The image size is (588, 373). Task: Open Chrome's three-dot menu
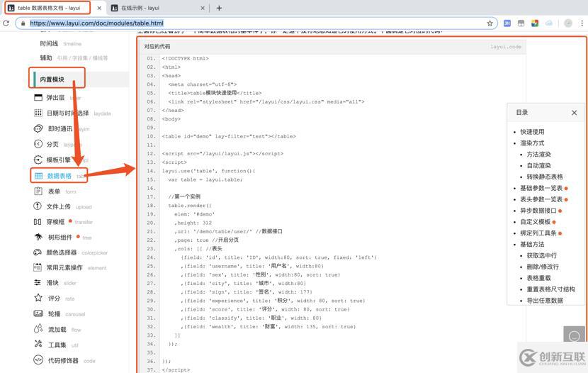click(582, 23)
